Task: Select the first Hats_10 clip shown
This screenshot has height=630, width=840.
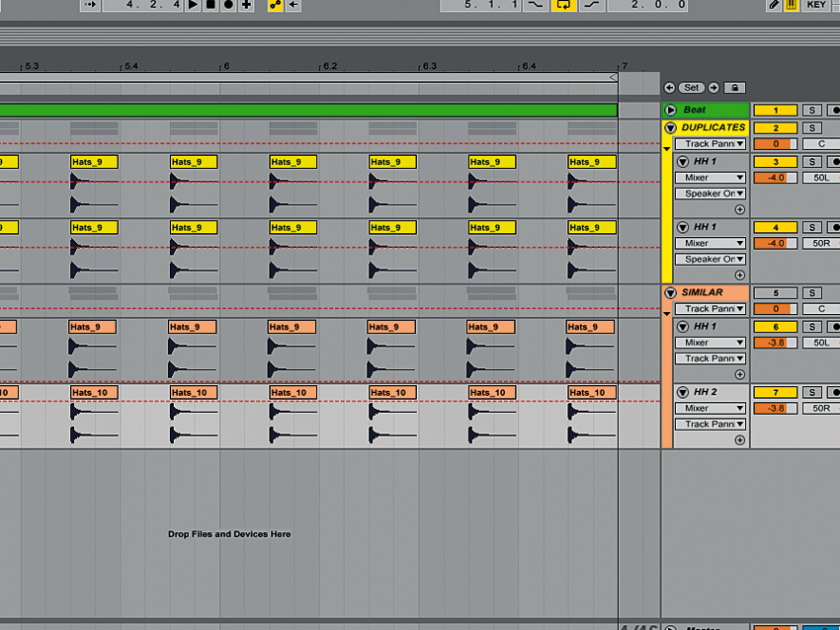Action: point(94,392)
